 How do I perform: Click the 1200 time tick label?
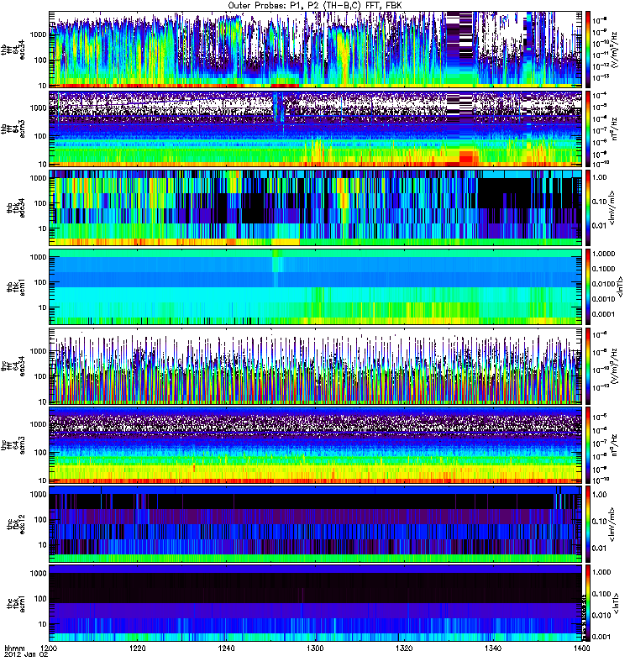pos(50,650)
